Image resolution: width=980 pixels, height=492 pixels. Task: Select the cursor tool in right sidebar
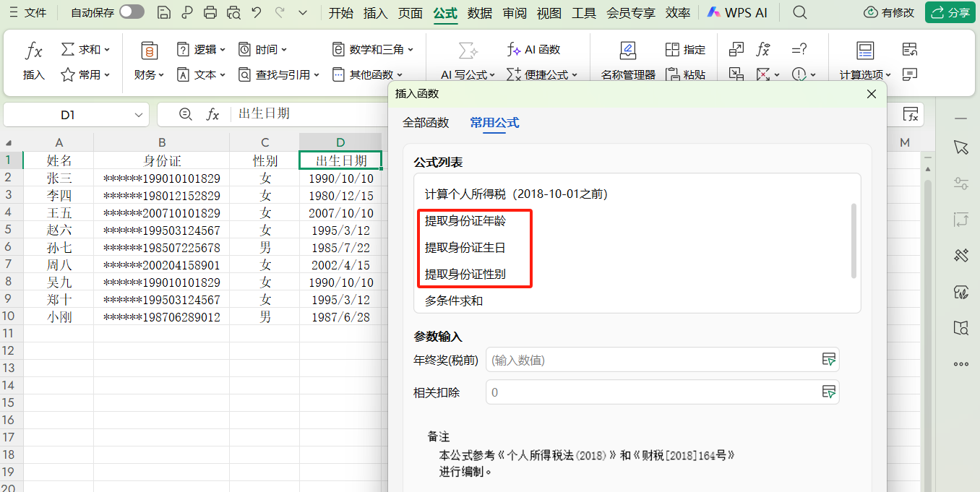960,147
